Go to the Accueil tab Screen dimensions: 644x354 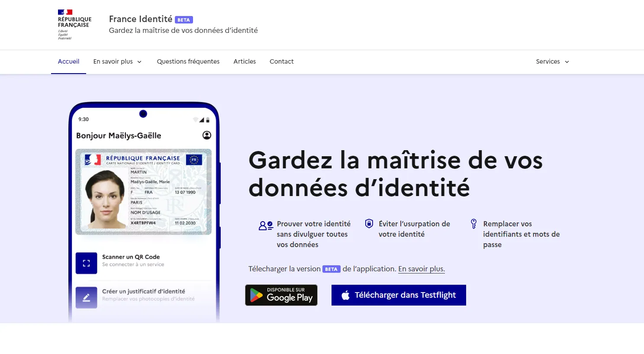68,61
